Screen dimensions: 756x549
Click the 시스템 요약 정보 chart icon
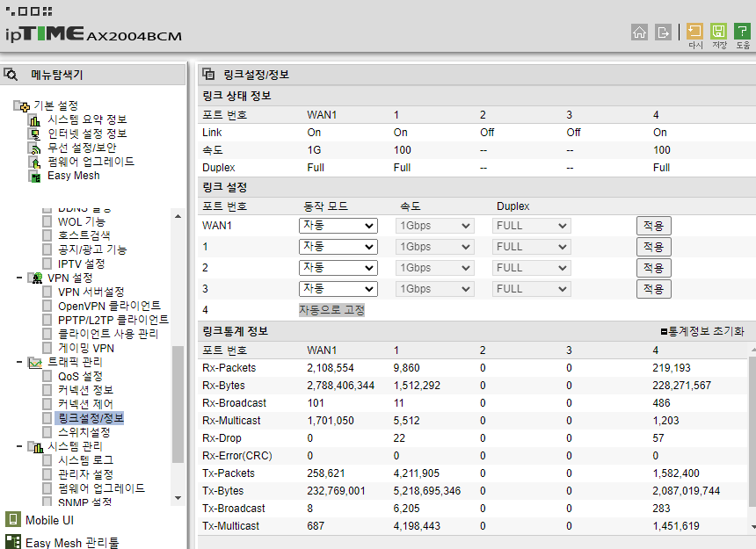[x=34, y=120]
